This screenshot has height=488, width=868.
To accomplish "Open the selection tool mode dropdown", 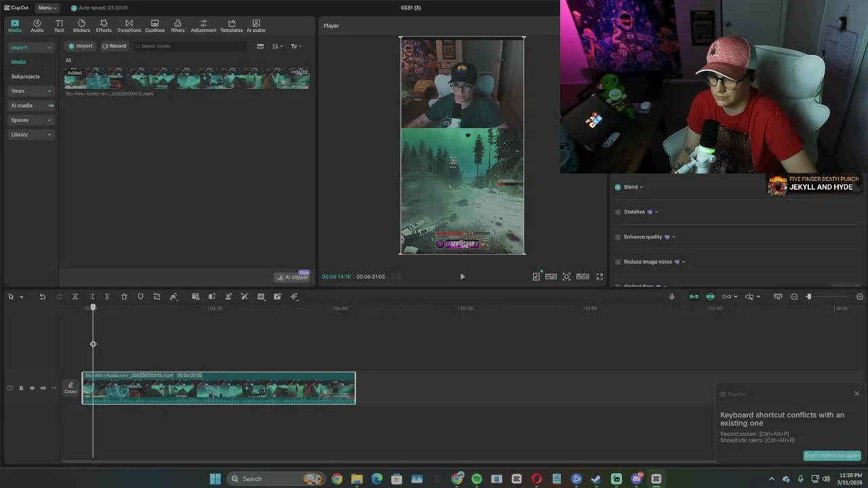I will [21, 297].
